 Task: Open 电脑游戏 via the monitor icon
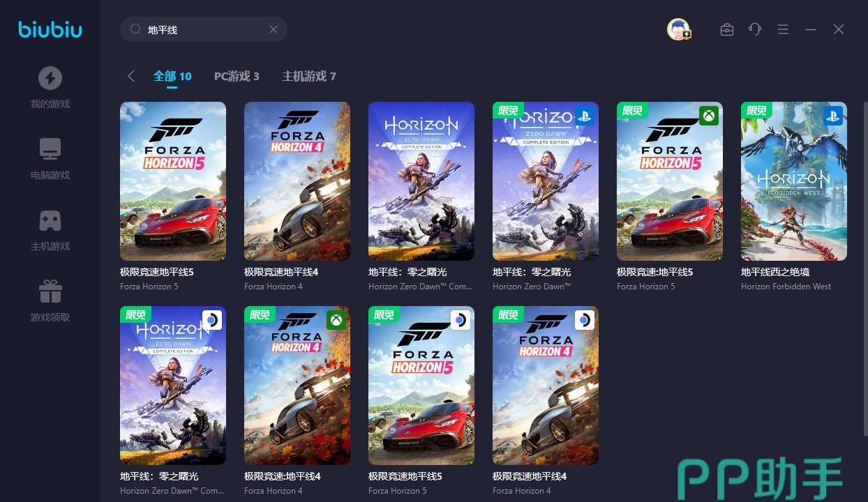coord(50,149)
